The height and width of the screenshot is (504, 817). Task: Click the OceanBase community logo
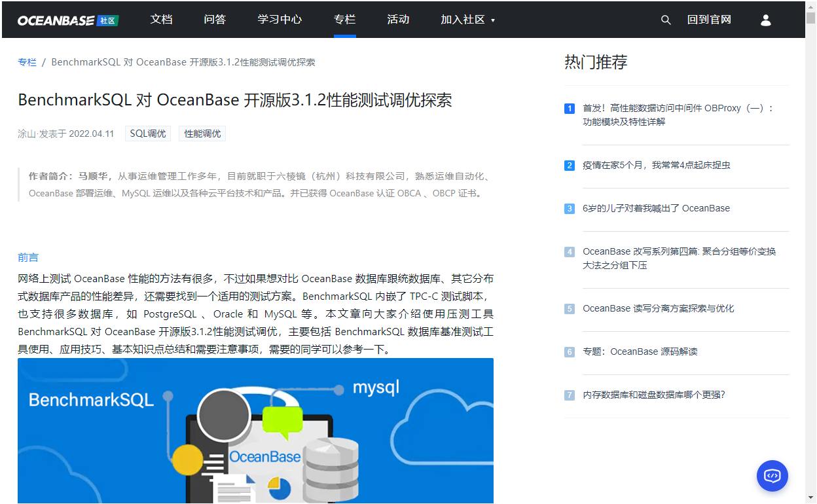(67, 20)
